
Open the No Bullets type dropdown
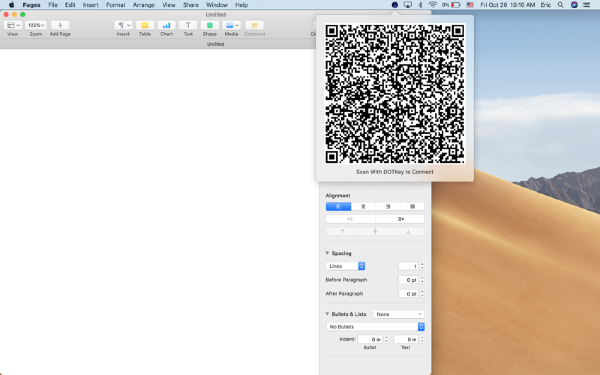click(375, 327)
